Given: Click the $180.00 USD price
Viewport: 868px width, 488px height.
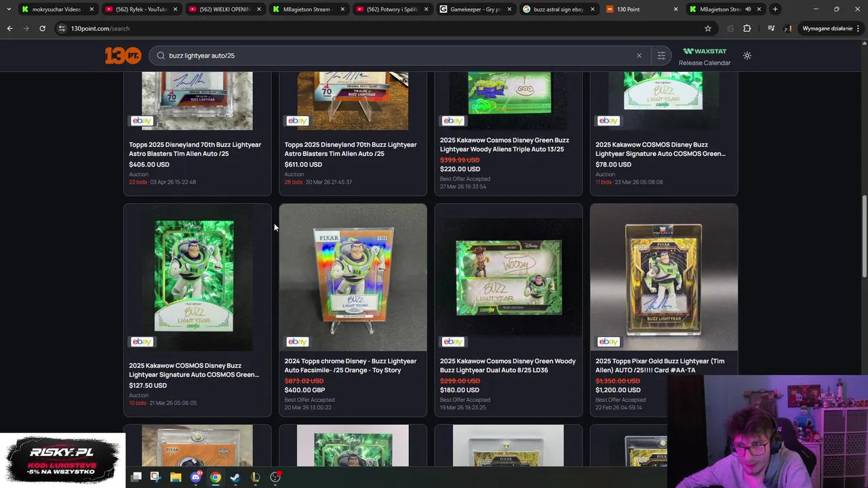Looking at the screenshot, I should 459,390.
